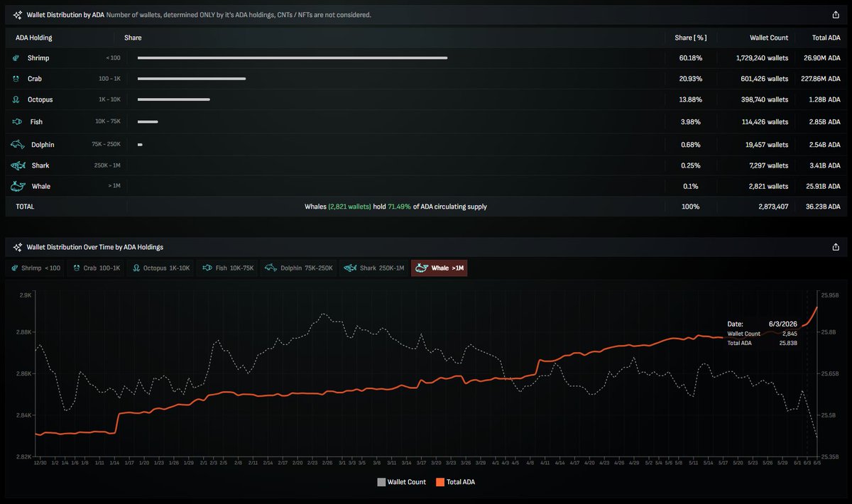852x504 pixels.
Task: Click the "2.9K" left axis label
Action: pyautogui.click(x=26, y=294)
